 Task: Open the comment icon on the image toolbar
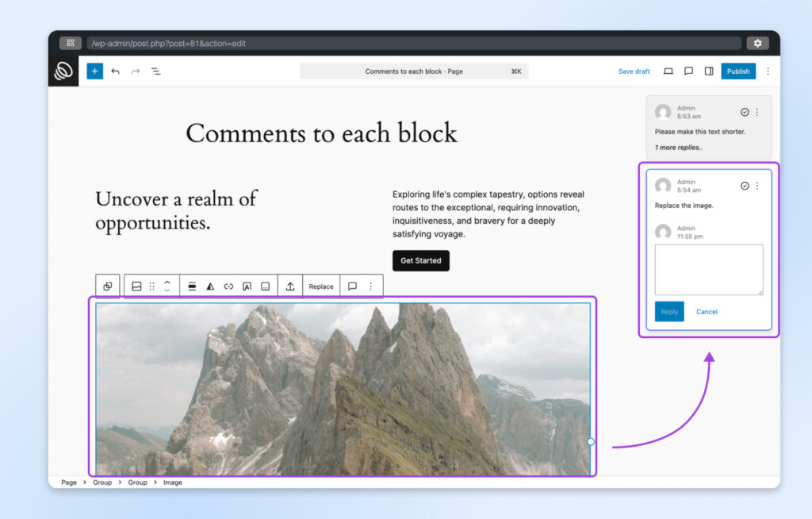coord(353,286)
